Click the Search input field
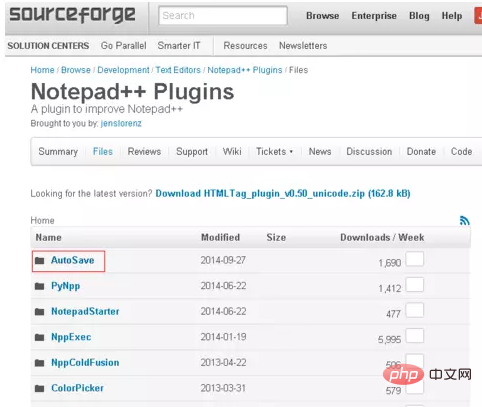The height and width of the screenshot is (407, 482). tap(223, 15)
